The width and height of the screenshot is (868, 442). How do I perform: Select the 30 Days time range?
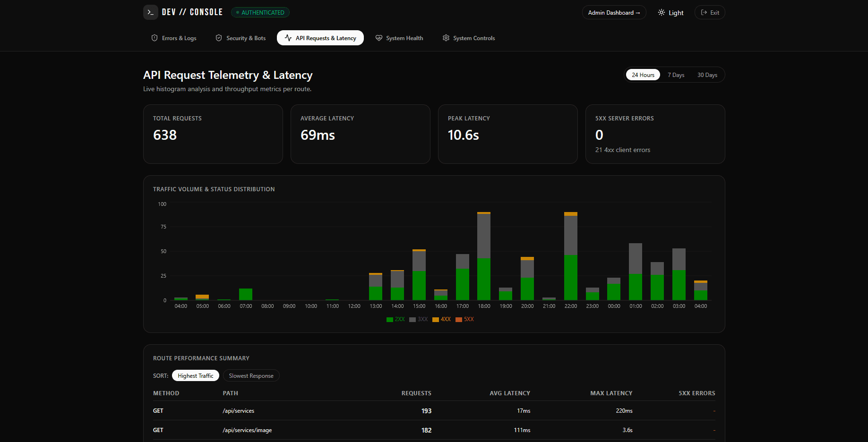(707, 75)
